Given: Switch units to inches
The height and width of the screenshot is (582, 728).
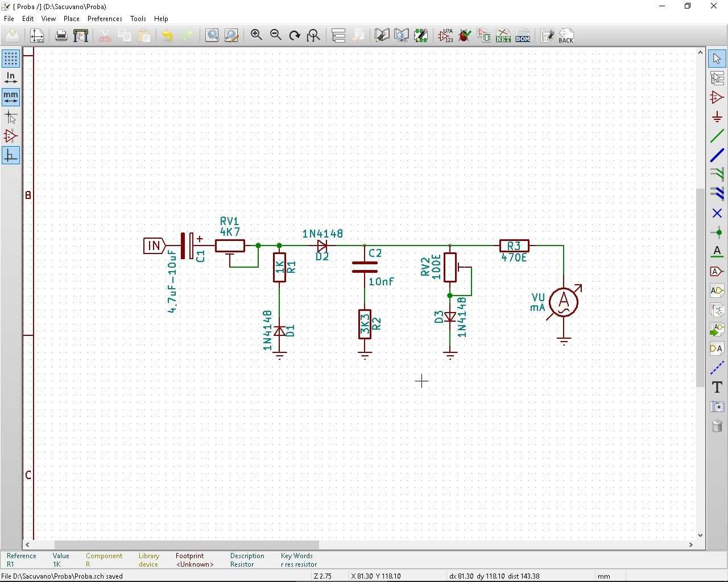Looking at the screenshot, I should tap(11, 78).
